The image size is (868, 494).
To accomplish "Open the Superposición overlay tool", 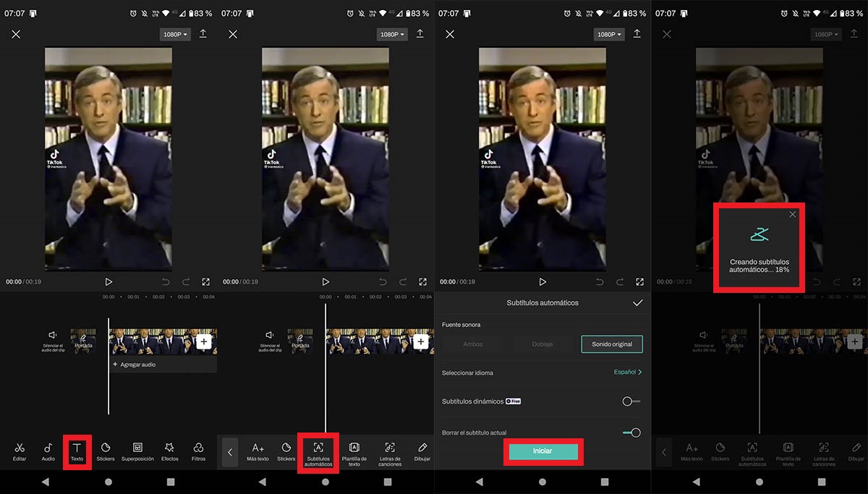I will [x=137, y=451].
